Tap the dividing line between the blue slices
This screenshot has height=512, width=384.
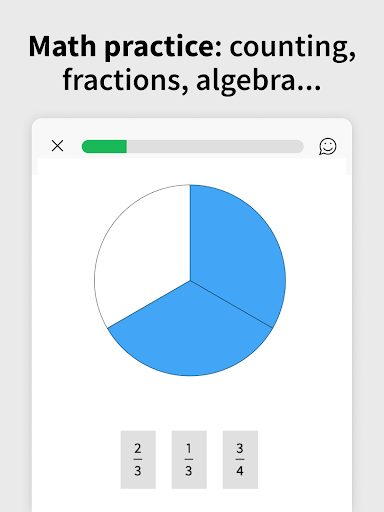(x=231, y=304)
